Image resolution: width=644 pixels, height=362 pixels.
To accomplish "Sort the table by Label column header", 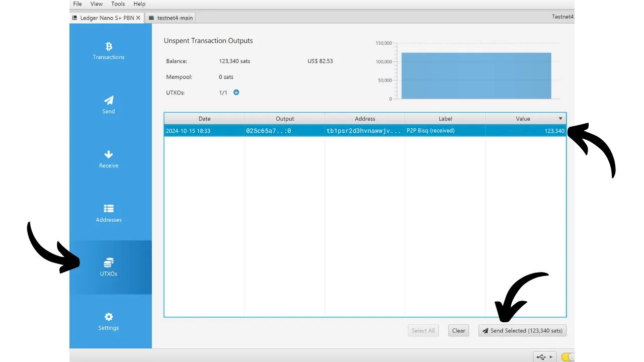I will [x=445, y=119].
